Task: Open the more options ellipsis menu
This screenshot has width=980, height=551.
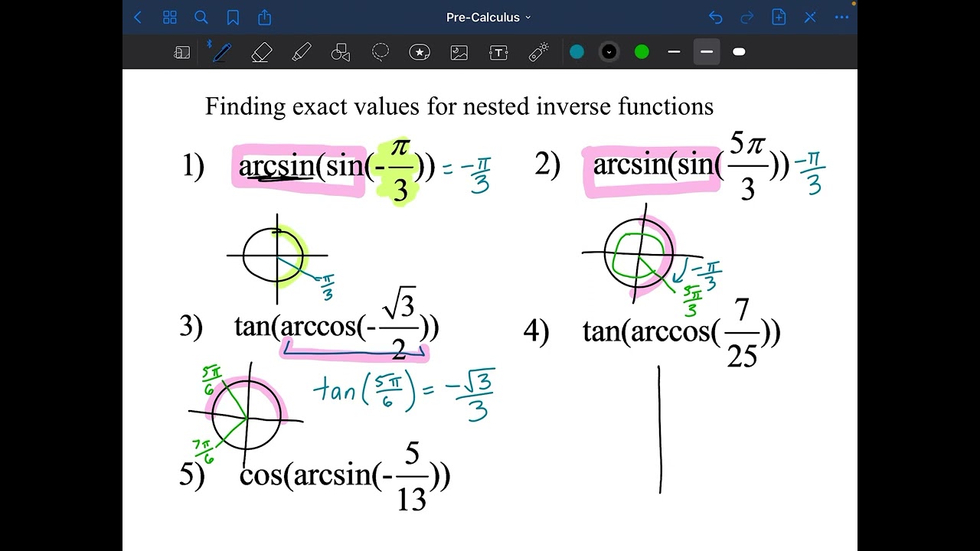Action: 841,17
